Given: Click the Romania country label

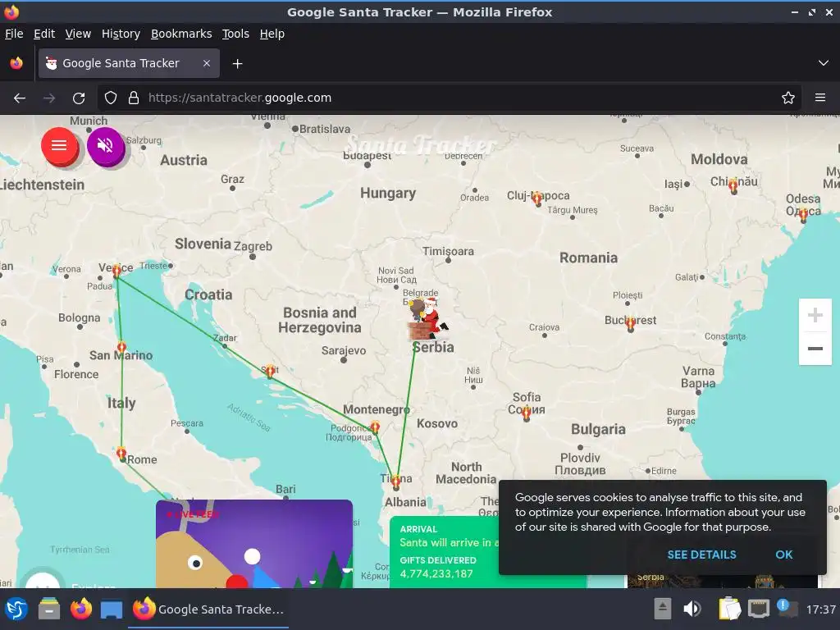Looking at the screenshot, I should point(588,258).
